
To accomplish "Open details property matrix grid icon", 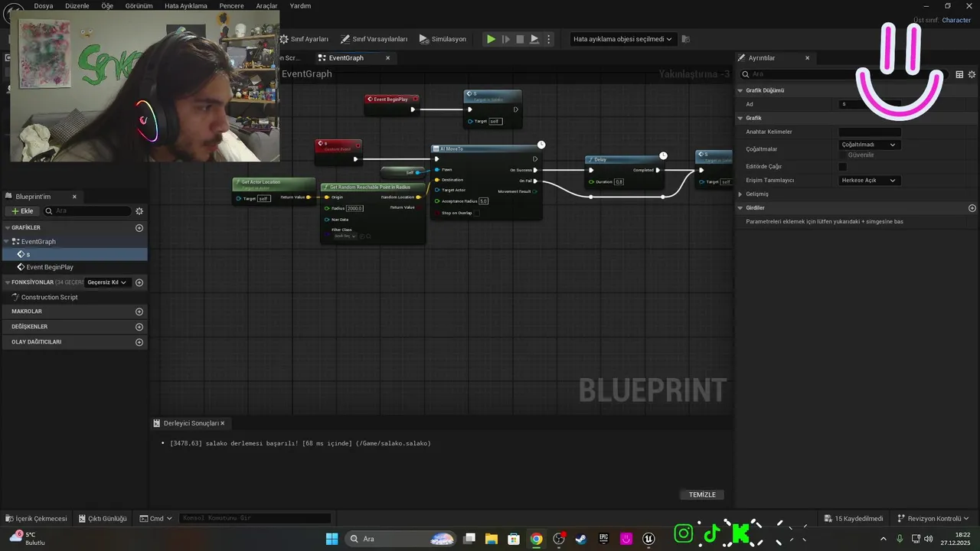I will pyautogui.click(x=959, y=74).
